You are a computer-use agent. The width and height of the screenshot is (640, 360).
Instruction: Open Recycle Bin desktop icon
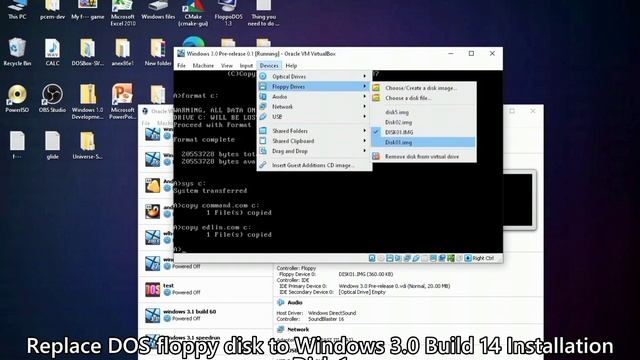17,52
